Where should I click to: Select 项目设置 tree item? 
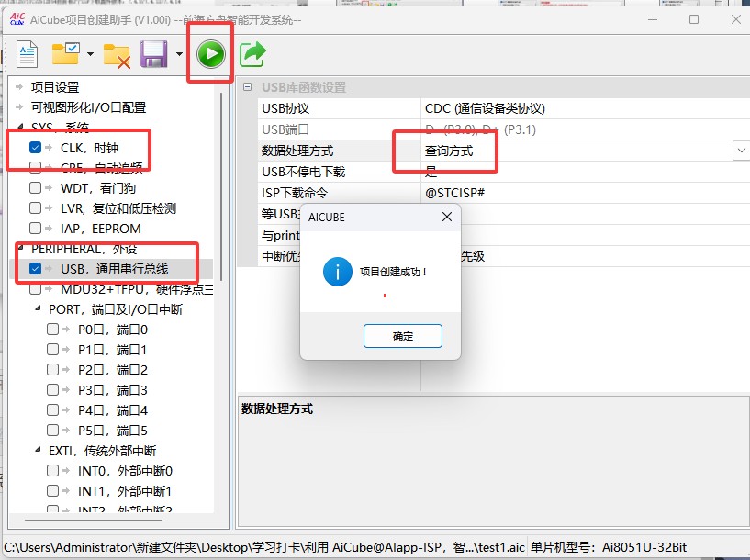pyautogui.click(x=55, y=87)
